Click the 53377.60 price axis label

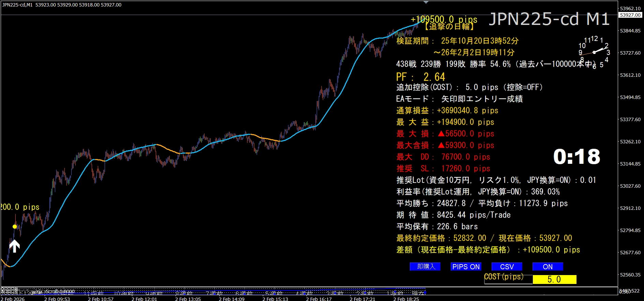click(x=630, y=119)
